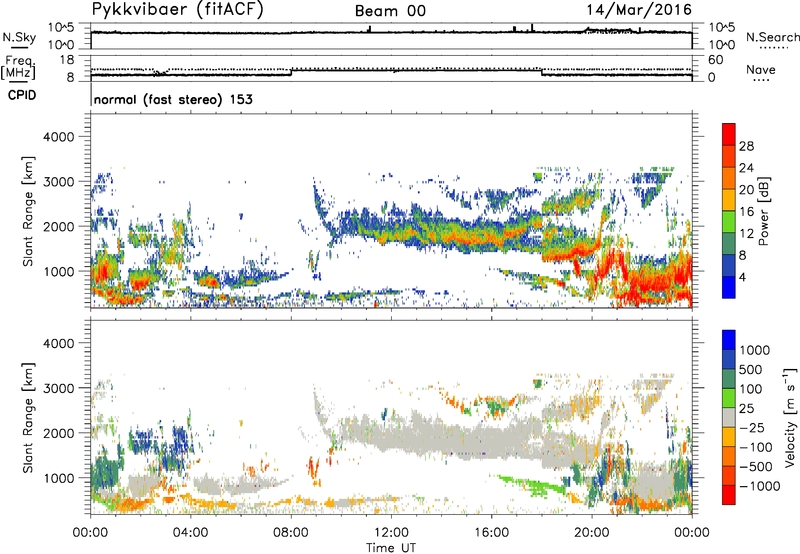Select the "18" frequency axis tick
Image resolution: width=800 pixels, height=554 pixels.
click(x=67, y=60)
